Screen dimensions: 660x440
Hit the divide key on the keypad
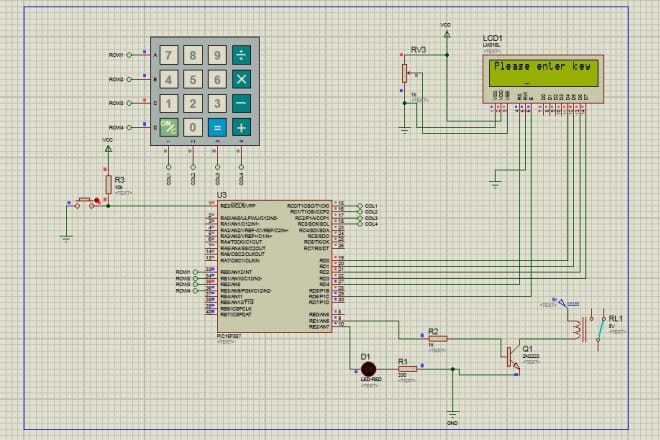pyautogui.click(x=241, y=55)
